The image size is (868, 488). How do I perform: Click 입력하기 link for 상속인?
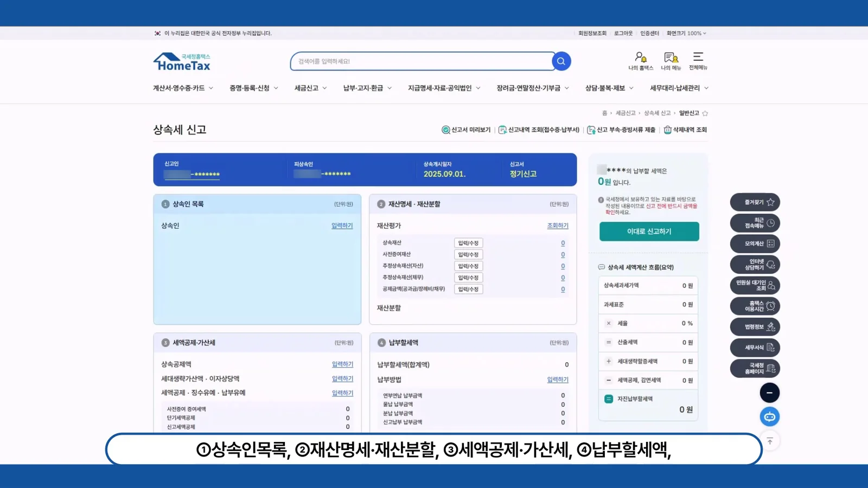pyautogui.click(x=342, y=226)
